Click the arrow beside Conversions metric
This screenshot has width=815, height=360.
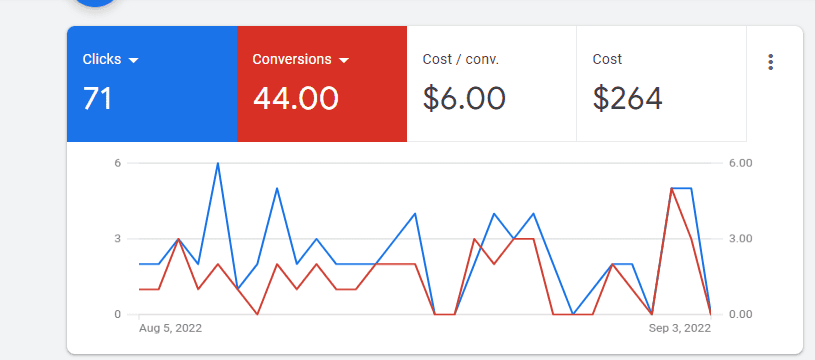(344, 60)
